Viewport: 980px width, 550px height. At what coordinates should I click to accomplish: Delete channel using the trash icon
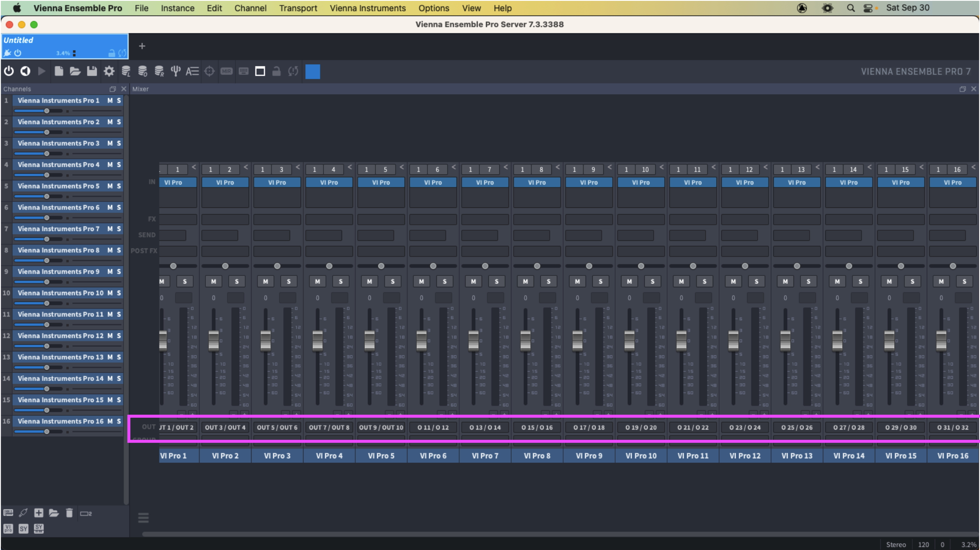69,513
